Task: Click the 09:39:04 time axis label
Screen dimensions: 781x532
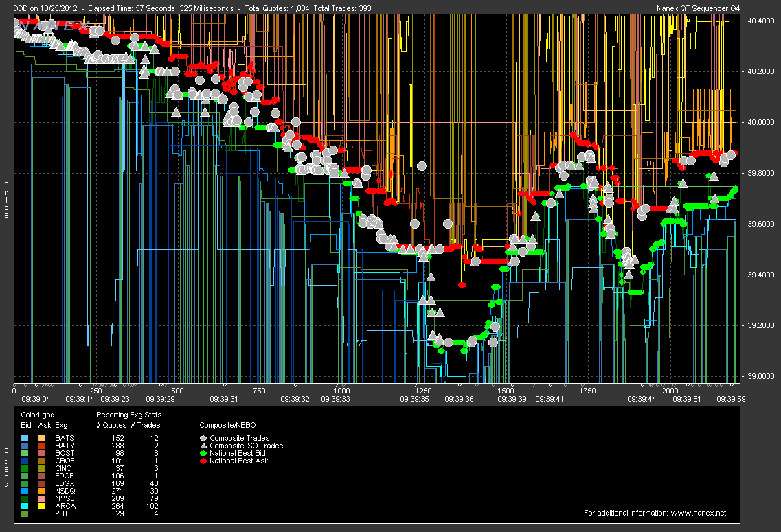Action: 36,399
